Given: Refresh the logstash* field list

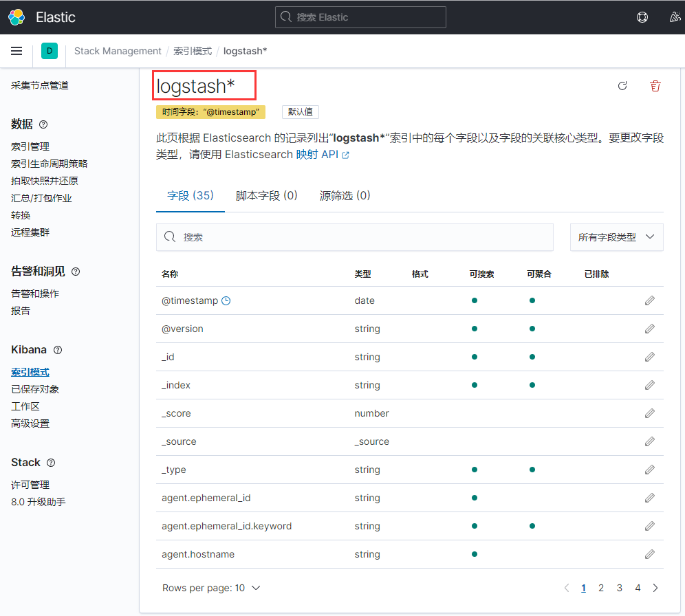Looking at the screenshot, I should click(x=622, y=86).
